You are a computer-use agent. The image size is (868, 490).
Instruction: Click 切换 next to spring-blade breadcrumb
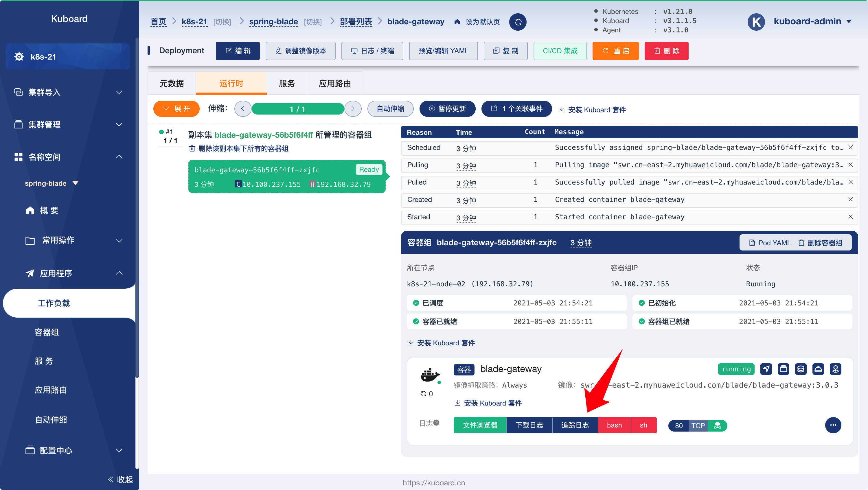(x=313, y=22)
